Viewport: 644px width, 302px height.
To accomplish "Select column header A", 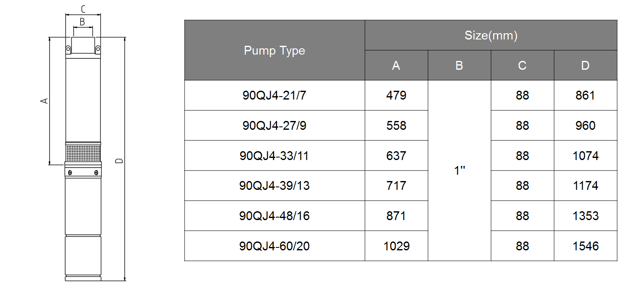I will pyautogui.click(x=396, y=66).
